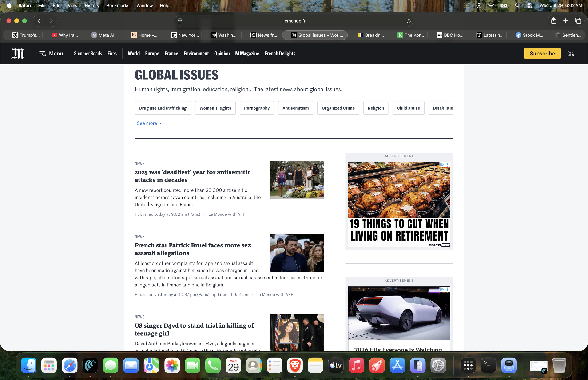Image resolution: width=588 pixels, height=380 pixels.
Task: Open Mail from the dock
Action: click(131, 365)
